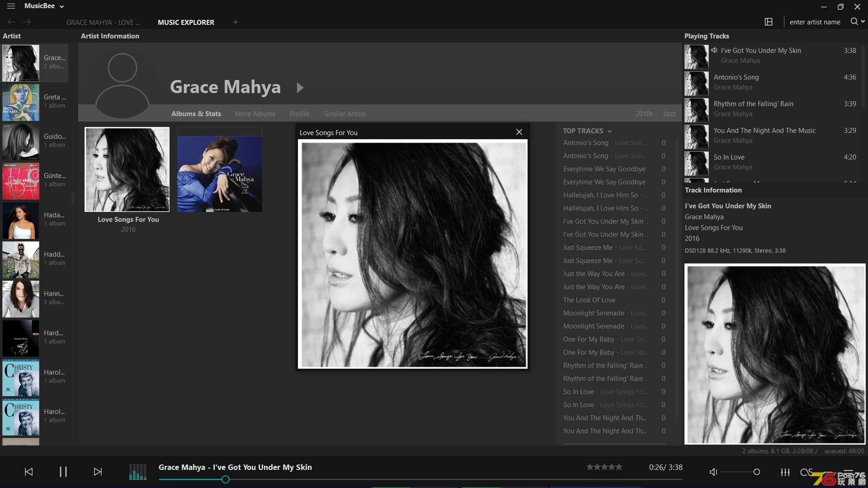Screen dimensions: 868x488
Task: Click the Jazz genre link
Action: (670, 113)
